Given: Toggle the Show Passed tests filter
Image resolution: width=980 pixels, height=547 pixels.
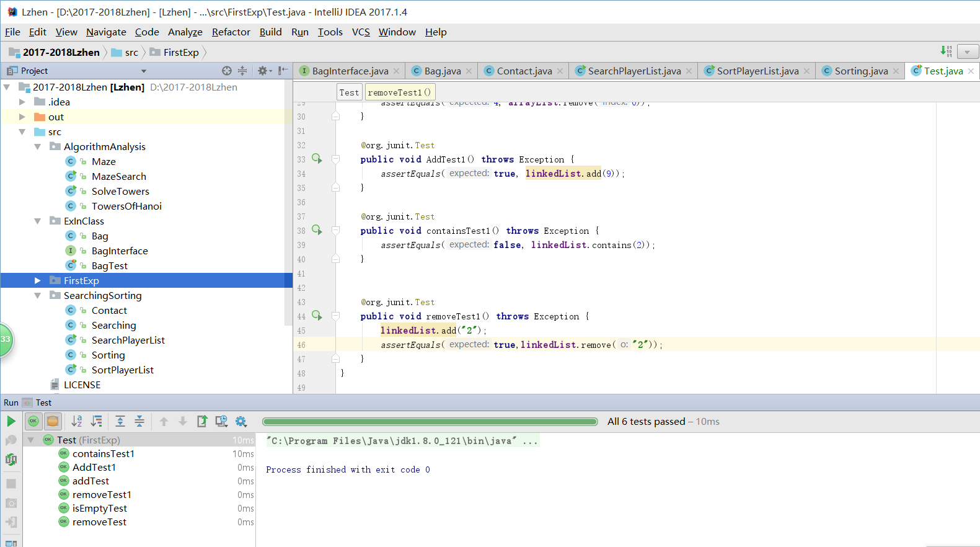Looking at the screenshot, I should pos(33,422).
